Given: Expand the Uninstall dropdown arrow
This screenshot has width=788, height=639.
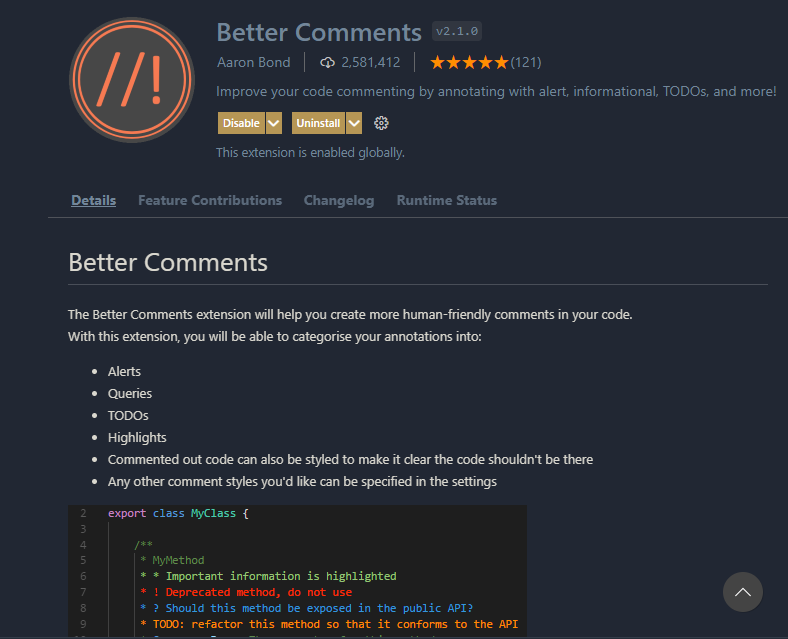Looking at the screenshot, I should pos(354,123).
